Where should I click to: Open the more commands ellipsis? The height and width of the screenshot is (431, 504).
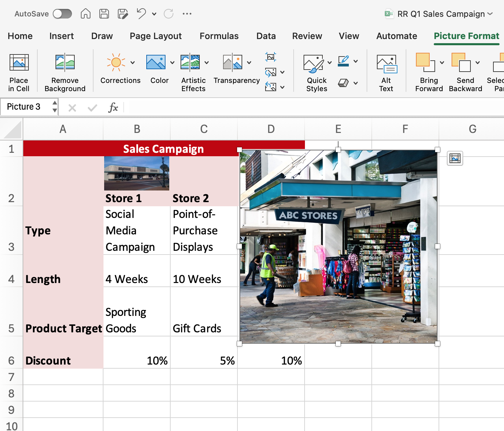click(x=187, y=14)
